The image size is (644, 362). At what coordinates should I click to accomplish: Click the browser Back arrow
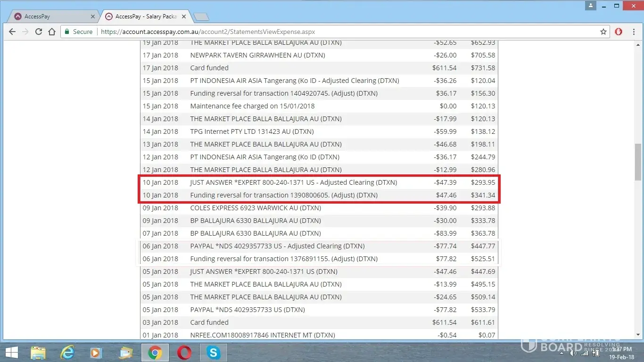tap(12, 32)
